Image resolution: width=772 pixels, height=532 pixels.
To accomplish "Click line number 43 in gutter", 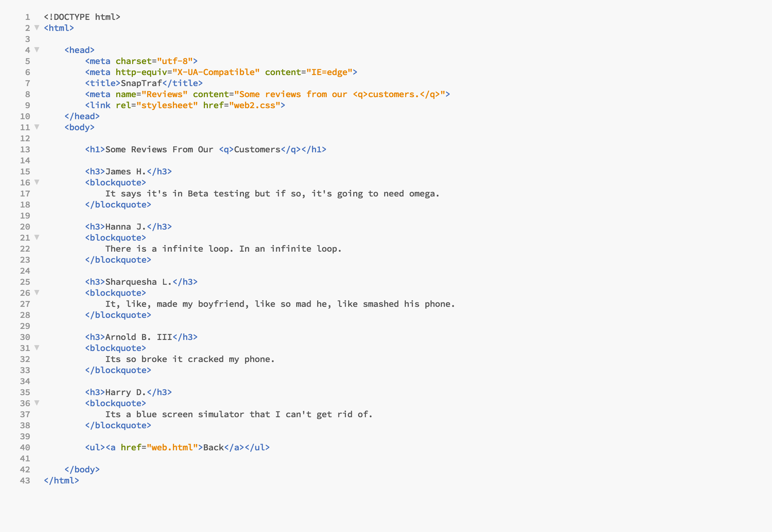I will pyautogui.click(x=25, y=480).
